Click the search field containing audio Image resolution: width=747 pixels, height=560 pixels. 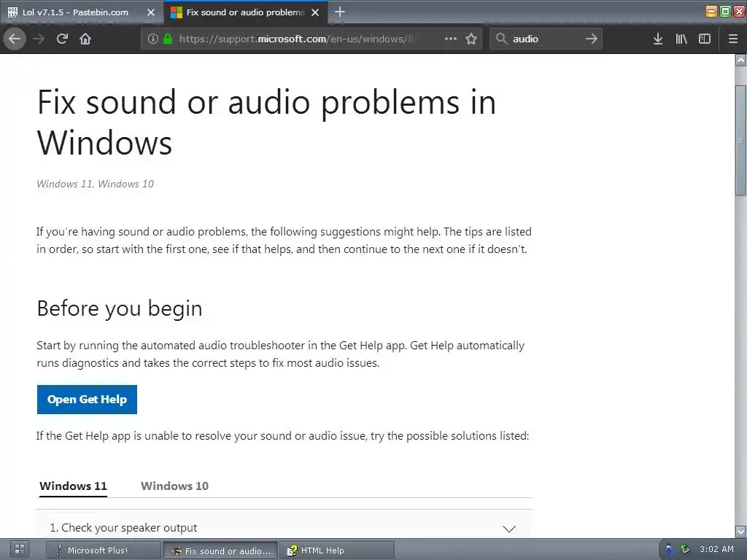click(x=546, y=39)
